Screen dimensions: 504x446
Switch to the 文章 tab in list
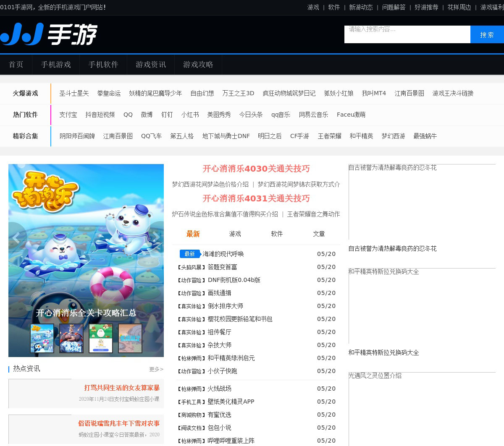(x=319, y=234)
